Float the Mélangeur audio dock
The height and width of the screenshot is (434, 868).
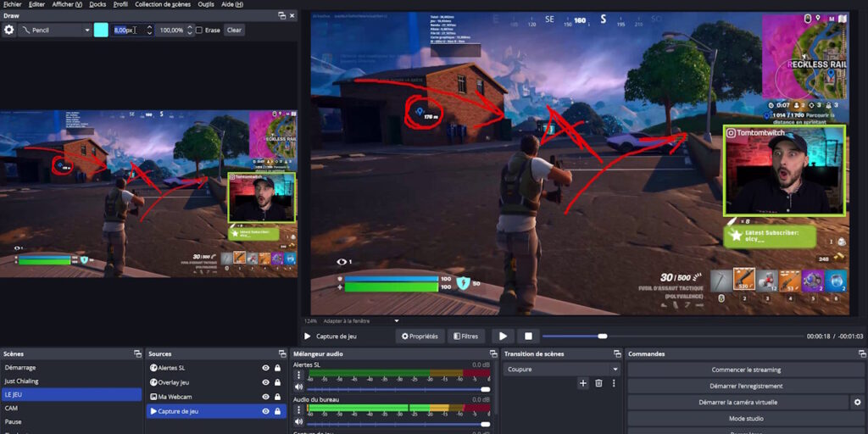click(x=492, y=353)
